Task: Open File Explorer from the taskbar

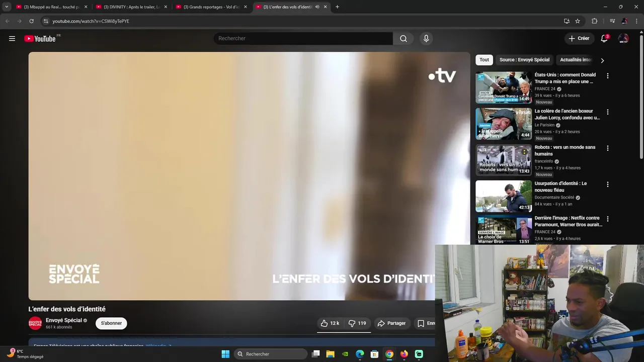Action: tap(330, 354)
